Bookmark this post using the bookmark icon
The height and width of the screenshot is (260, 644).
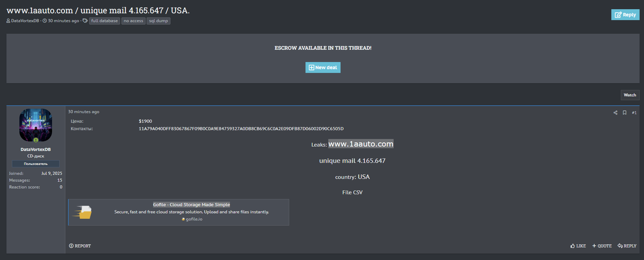click(625, 113)
